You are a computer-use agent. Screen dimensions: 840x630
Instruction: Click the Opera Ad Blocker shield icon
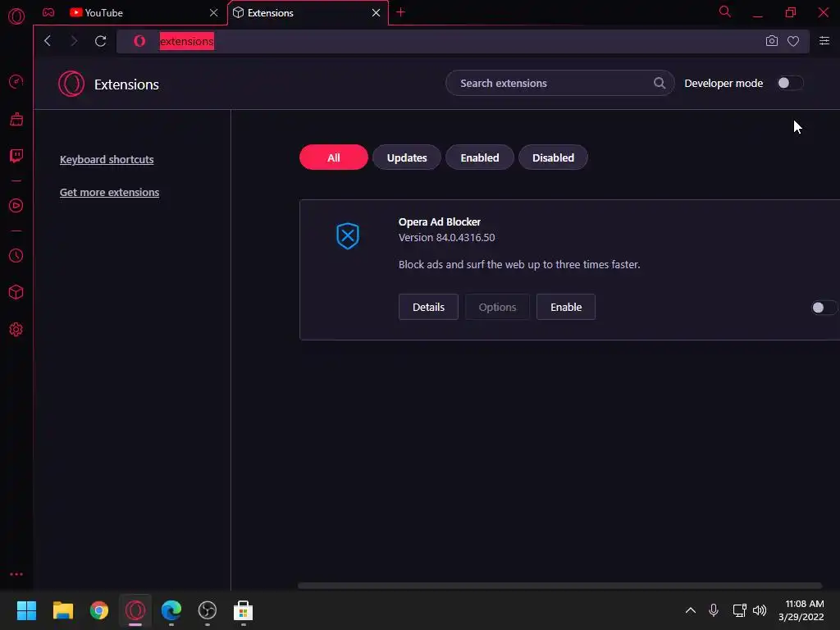point(348,236)
